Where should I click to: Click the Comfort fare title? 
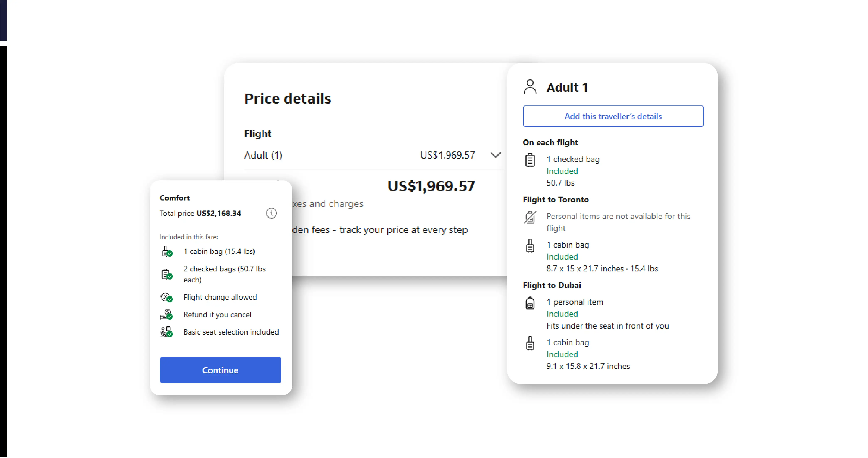point(175,198)
